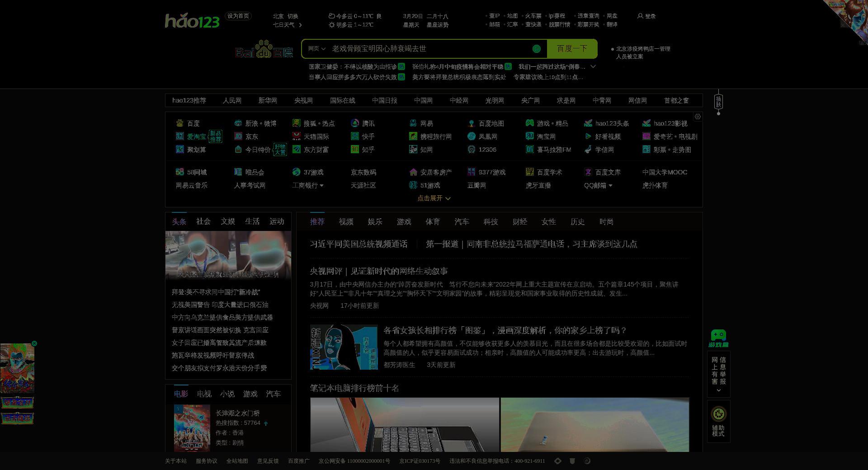Open the 爱淘宝 icon link

pyautogui.click(x=179, y=136)
